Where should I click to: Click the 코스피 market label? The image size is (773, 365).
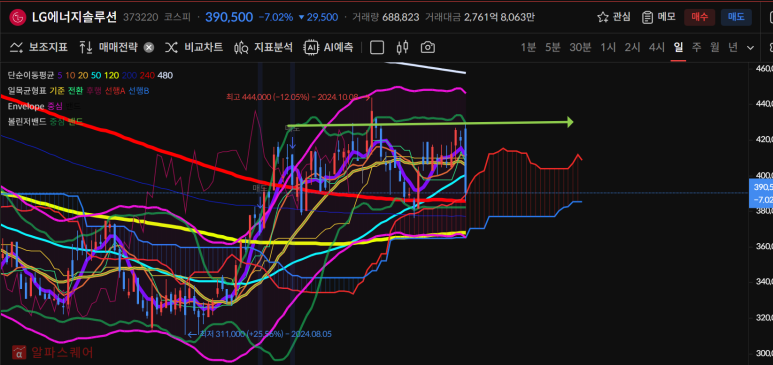[176, 18]
